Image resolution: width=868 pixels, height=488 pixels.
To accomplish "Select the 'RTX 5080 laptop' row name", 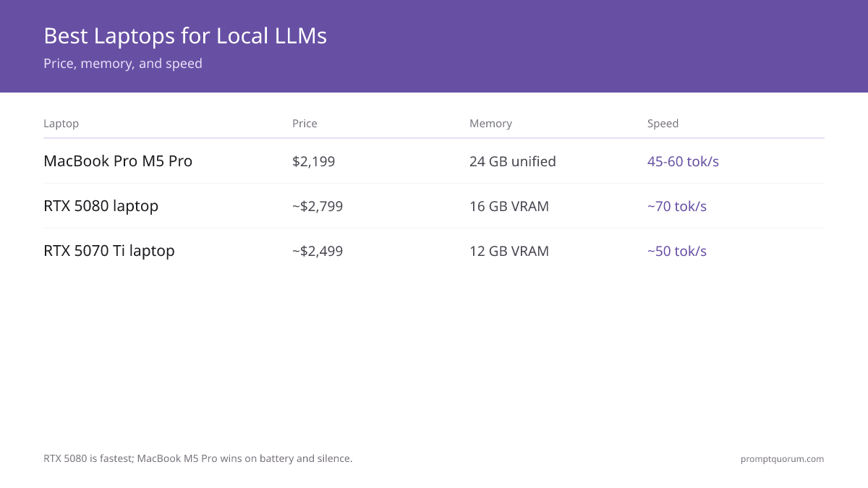I will point(101,206).
